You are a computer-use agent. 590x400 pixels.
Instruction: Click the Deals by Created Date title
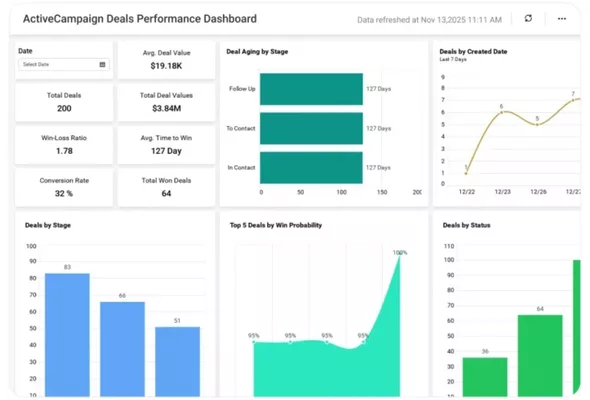pos(473,51)
